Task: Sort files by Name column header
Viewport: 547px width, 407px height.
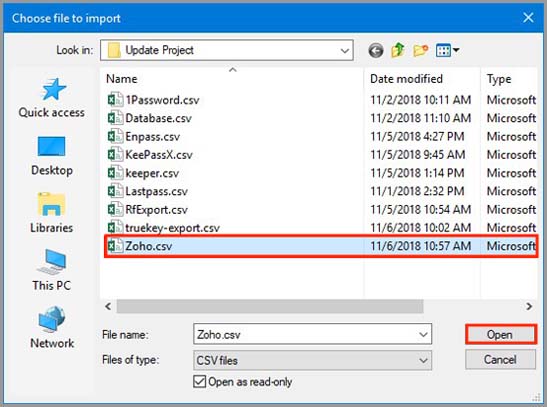Action: 122,79
